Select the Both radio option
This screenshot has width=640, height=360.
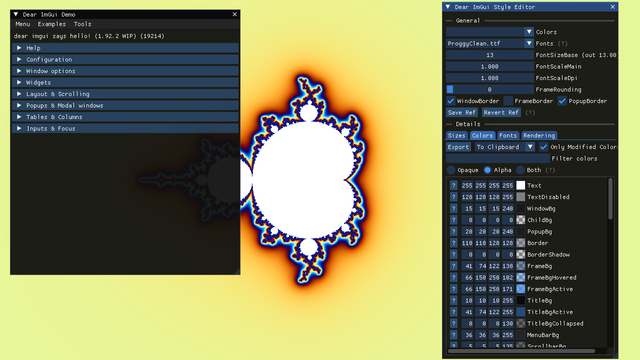pos(520,170)
